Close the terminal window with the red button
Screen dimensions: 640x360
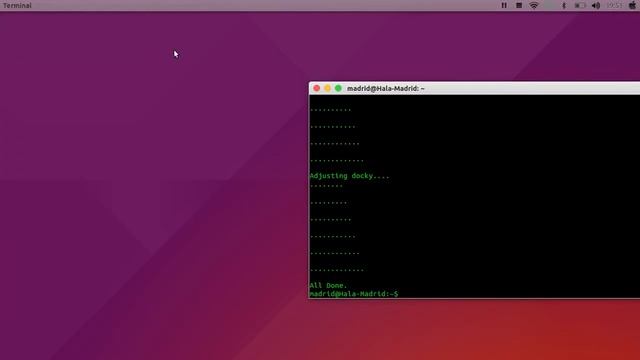(317, 88)
